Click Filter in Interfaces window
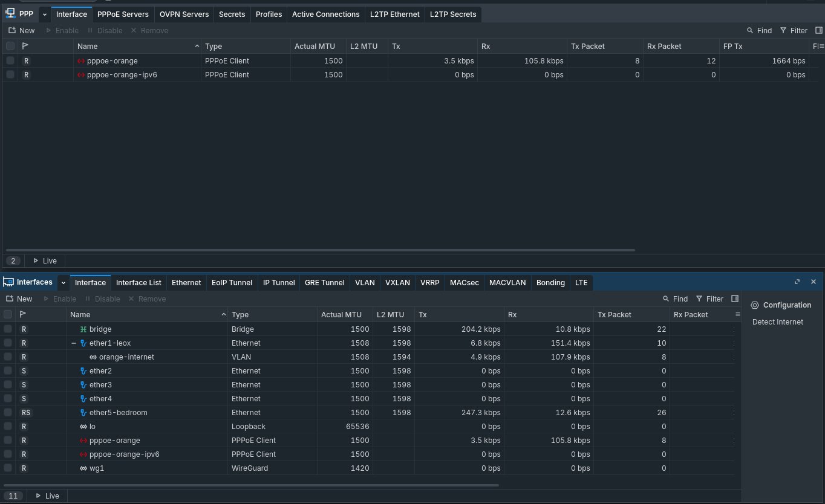The width and height of the screenshot is (825, 504). tap(709, 299)
